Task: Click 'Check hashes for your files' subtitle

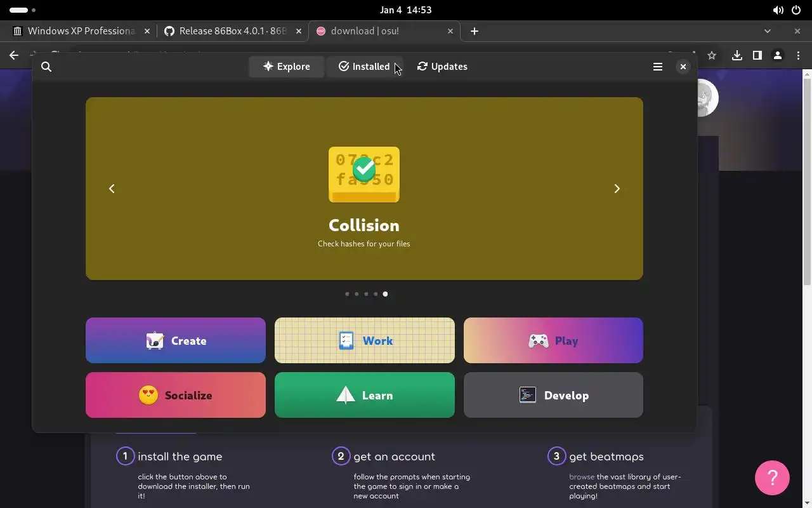Action: point(364,244)
